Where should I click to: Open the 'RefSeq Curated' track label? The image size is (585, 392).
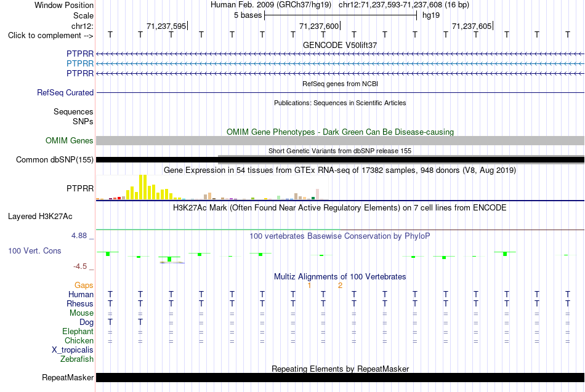click(x=65, y=92)
